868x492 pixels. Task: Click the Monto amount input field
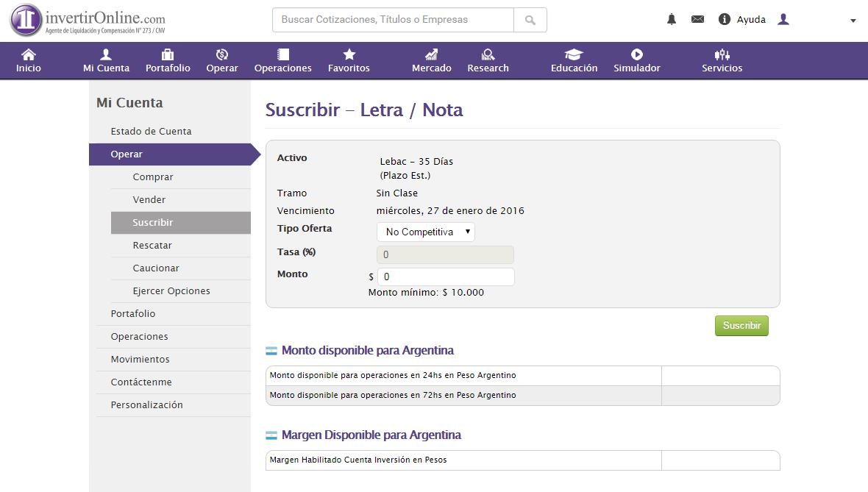click(446, 277)
